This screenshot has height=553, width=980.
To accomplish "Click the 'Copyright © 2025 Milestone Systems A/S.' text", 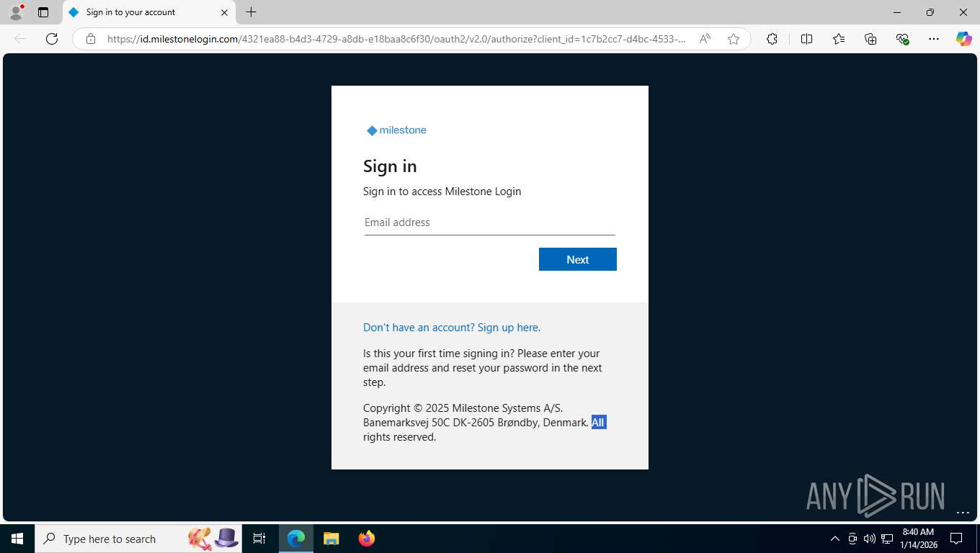I will (463, 408).
